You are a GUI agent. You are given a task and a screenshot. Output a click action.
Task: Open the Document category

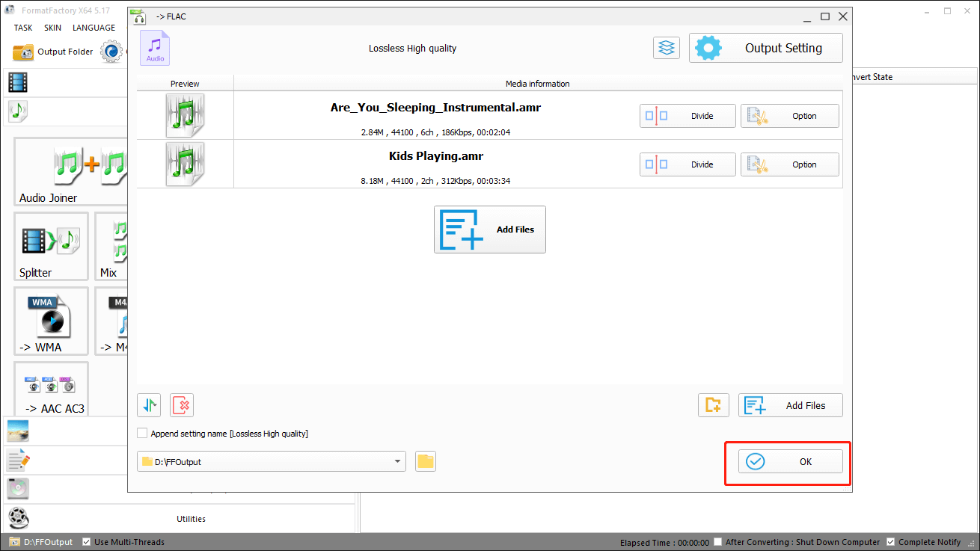click(x=66, y=460)
